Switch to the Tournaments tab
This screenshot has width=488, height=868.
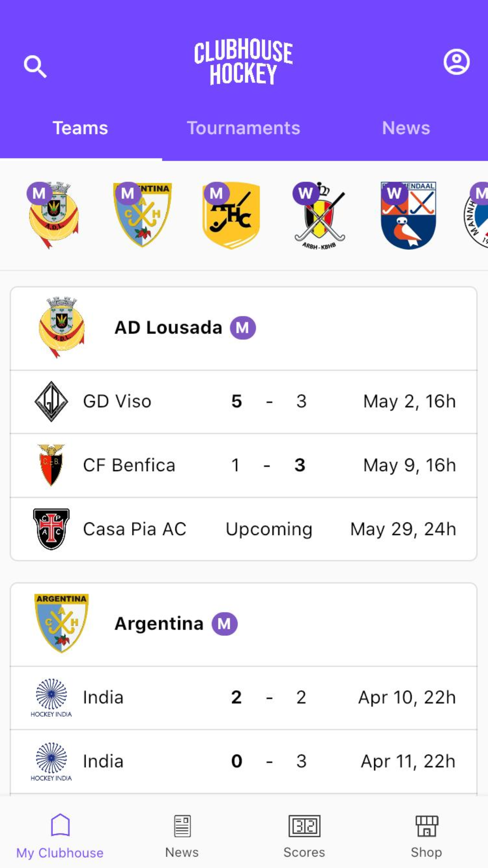point(243,128)
